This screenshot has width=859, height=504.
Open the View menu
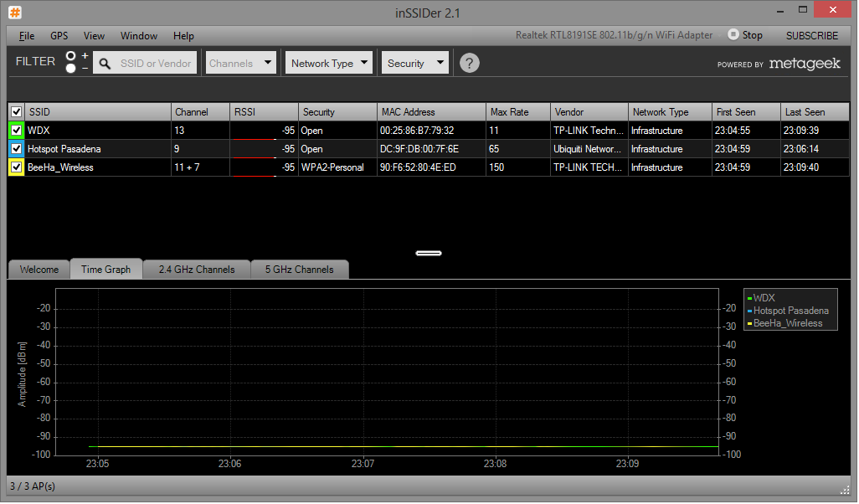click(94, 36)
